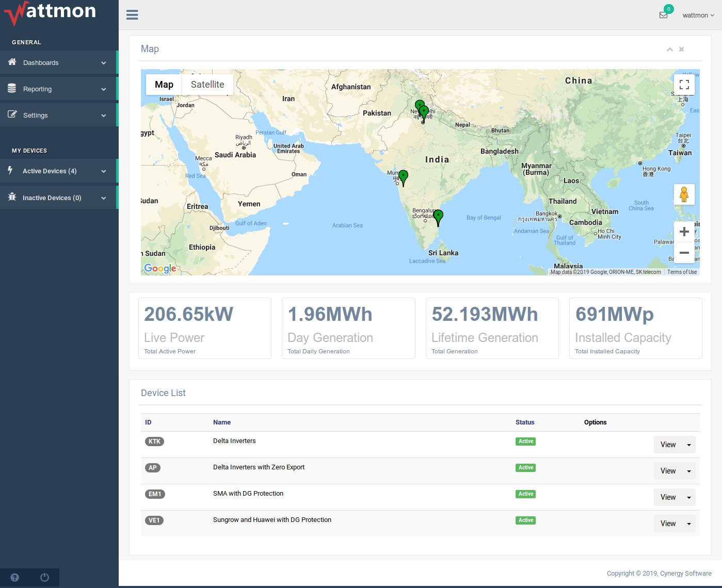Open the mail inbox icon

click(663, 15)
